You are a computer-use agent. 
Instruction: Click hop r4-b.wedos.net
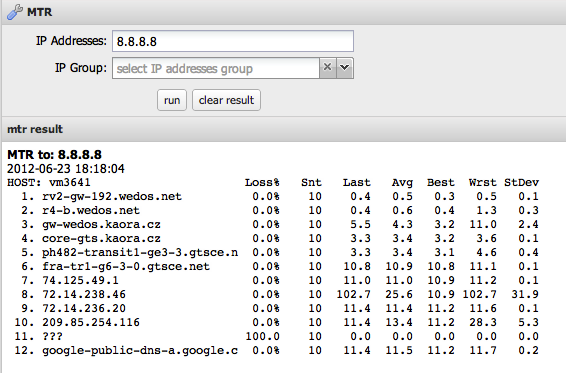[x=91, y=211]
